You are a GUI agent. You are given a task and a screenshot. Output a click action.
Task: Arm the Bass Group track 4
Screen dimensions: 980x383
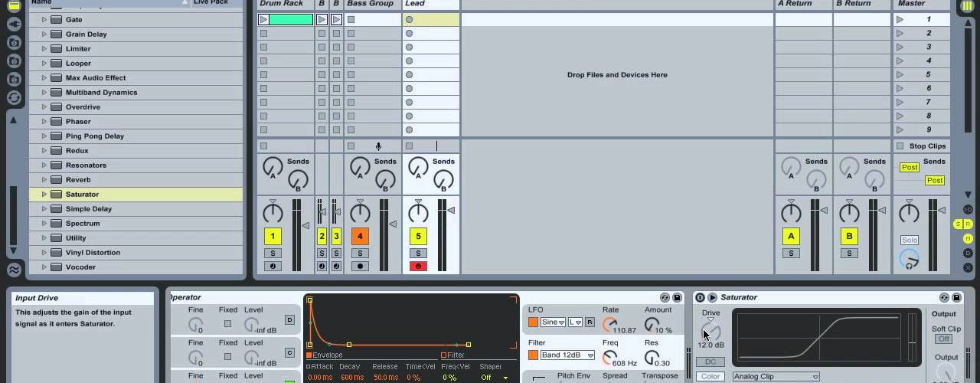[360, 266]
